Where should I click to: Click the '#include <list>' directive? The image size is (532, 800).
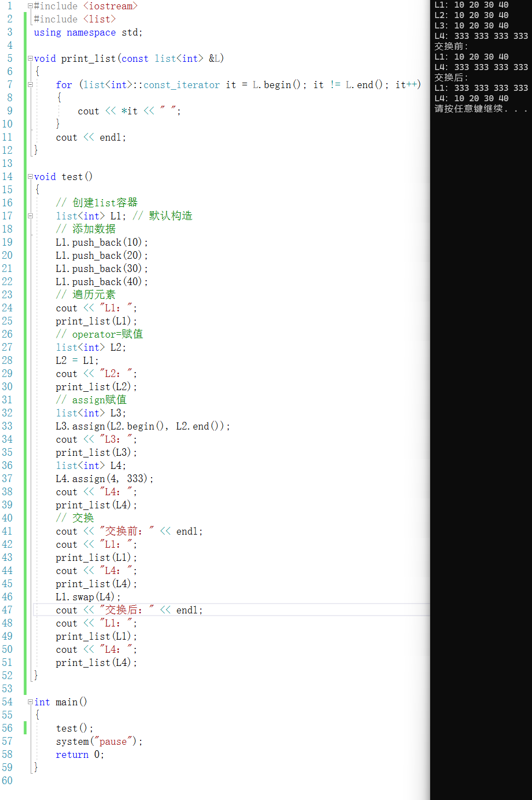click(75, 19)
